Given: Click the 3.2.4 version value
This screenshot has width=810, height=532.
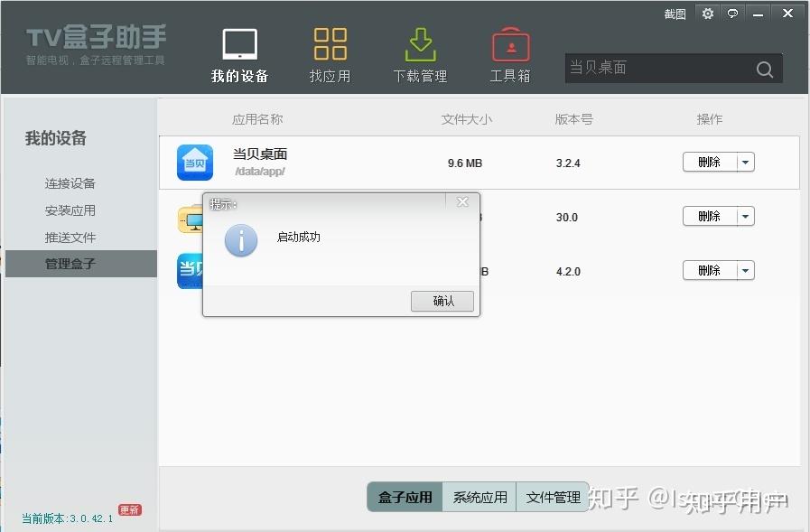Looking at the screenshot, I should coord(568,163).
